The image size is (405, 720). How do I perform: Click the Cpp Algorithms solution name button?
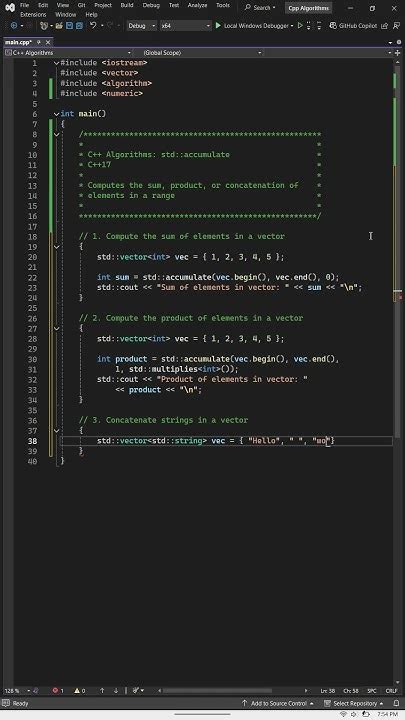coord(308,8)
